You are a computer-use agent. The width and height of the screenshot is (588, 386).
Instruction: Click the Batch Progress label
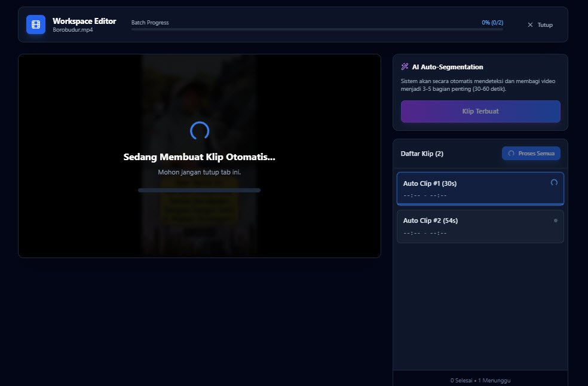coord(150,23)
